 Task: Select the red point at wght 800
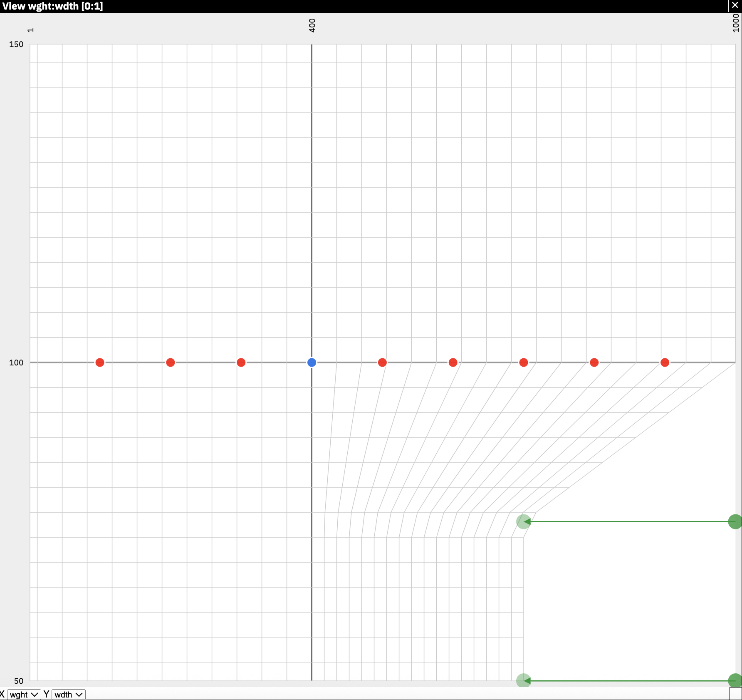point(594,362)
